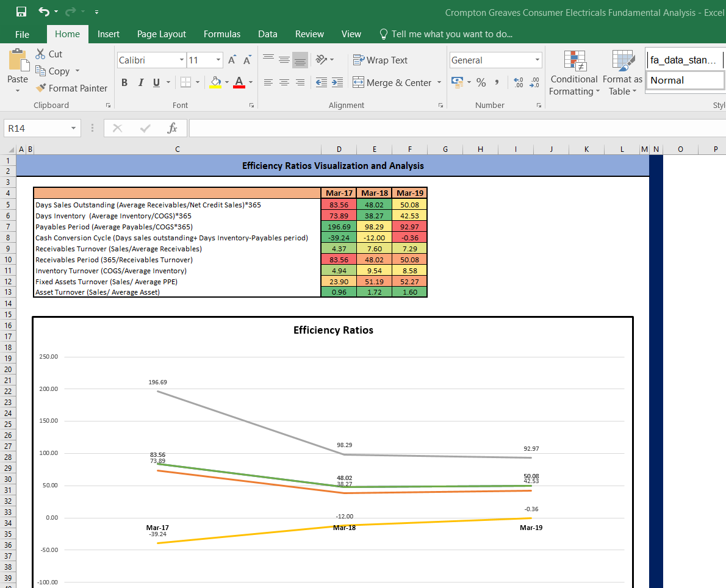This screenshot has width=726, height=588.
Task: Open Clipboard group dialog launcher
Action: click(x=109, y=106)
